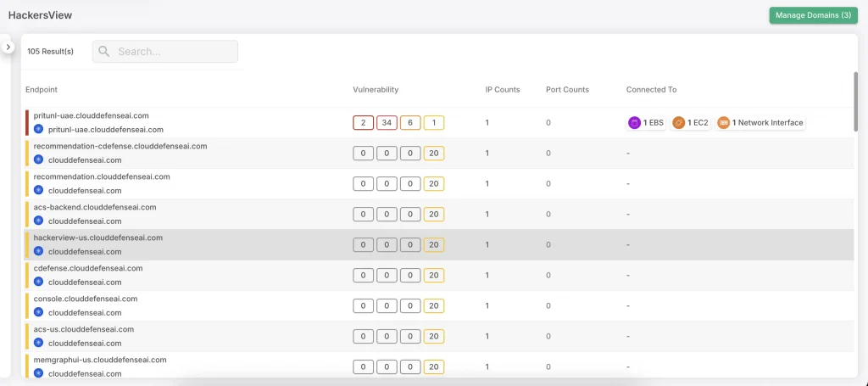This screenshot has height=386, width=868.
Task: Click the vertical scrollbar of results table
Action: point(856,102)
